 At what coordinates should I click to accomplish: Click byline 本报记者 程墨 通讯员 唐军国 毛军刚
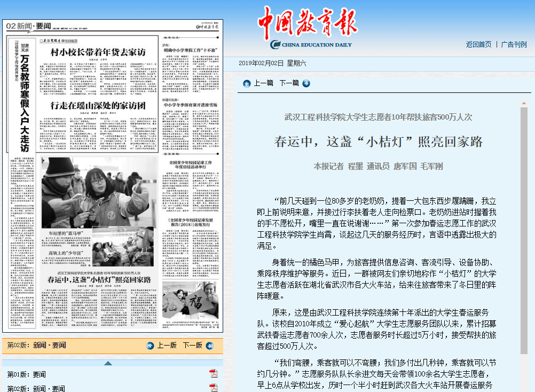(379, 166)
